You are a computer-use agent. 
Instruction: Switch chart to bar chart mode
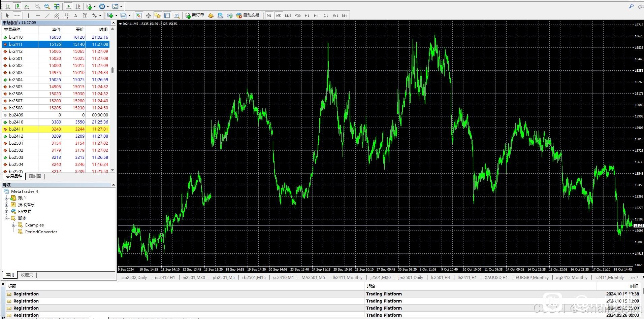(7, 6)
